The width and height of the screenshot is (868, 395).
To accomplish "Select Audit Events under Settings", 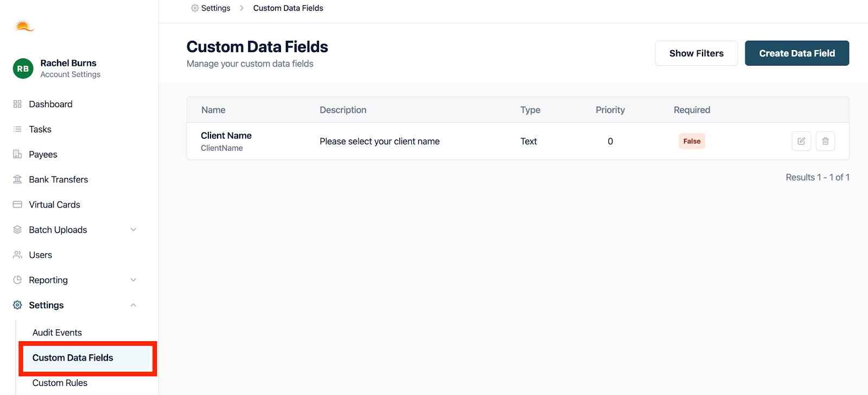I will (57, 333).
